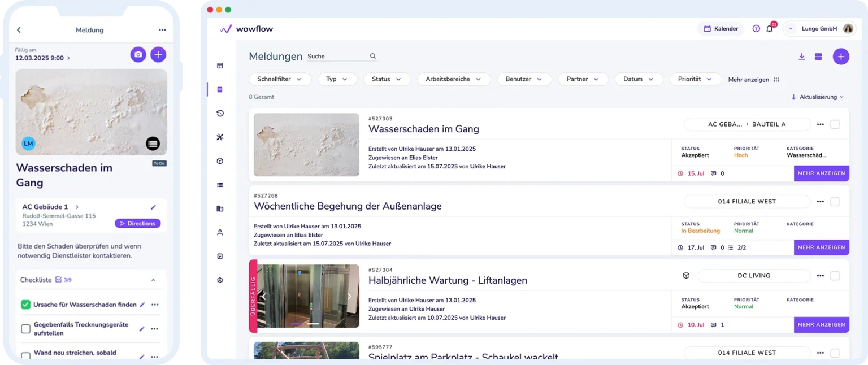868x365 pixels.
Task: Collapse the Checkliste section chevron
Action: pyautogui.click(x=153, y=280)
